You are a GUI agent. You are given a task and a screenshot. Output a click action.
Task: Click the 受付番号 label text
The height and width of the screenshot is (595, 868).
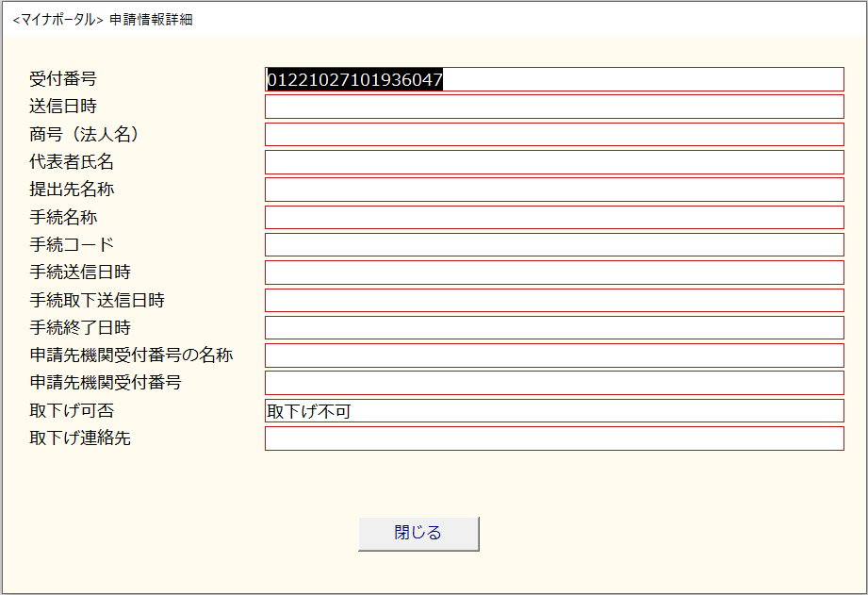[62, 79]
